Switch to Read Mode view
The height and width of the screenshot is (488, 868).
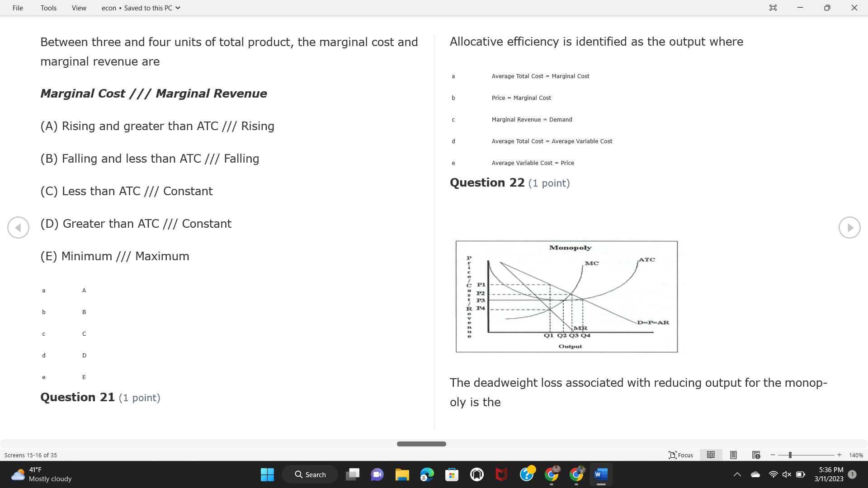(710, 455)
